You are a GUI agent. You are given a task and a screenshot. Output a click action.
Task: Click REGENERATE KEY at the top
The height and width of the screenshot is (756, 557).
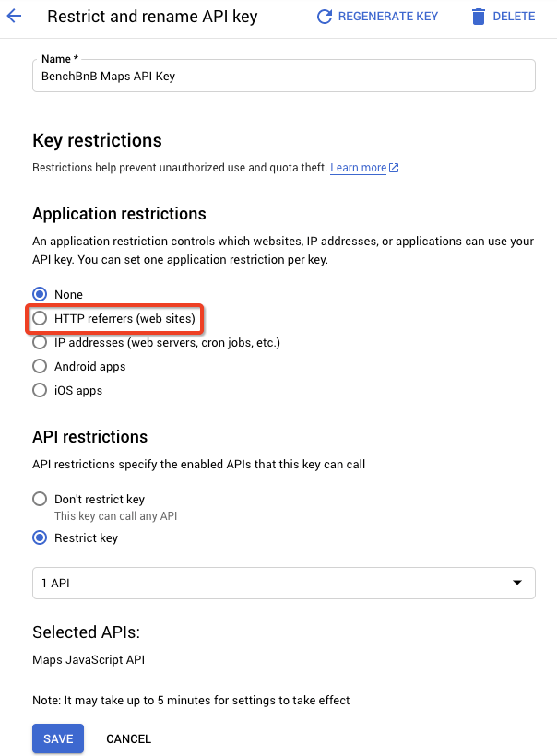386,16
